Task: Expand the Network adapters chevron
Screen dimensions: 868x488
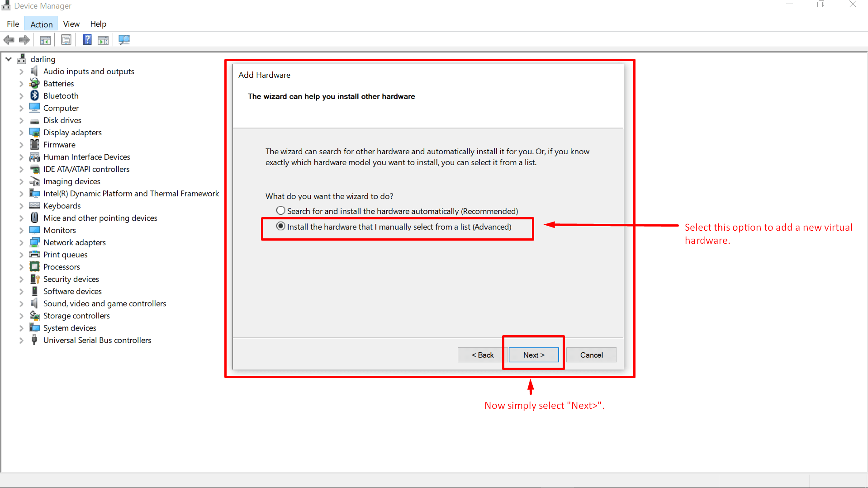Action: [21, 242]
